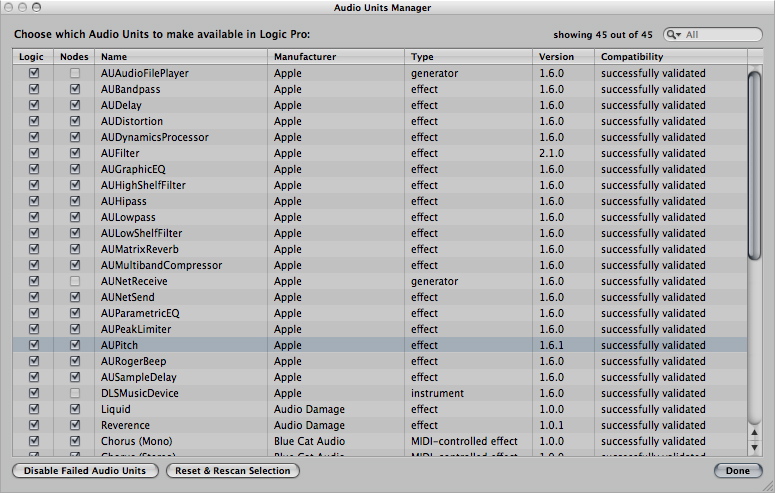The width and height of the screenshot is (775, 493).
Task: Click the Done button
Action: pyautogui.click(x=738, y=471)
